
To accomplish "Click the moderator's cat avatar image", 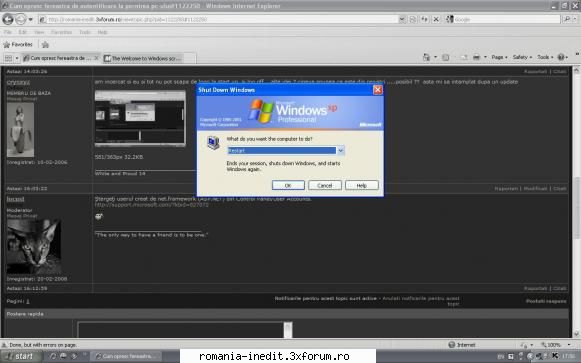I will click(34, 246).
